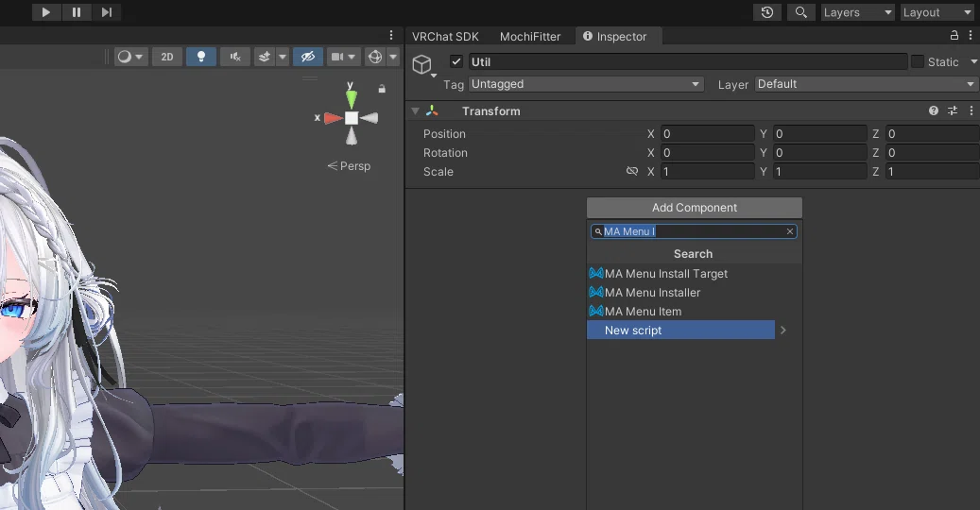Screen dimensions: 980x510
Task: Toggle the Inspector lock icon
Action: click(954, 36)
